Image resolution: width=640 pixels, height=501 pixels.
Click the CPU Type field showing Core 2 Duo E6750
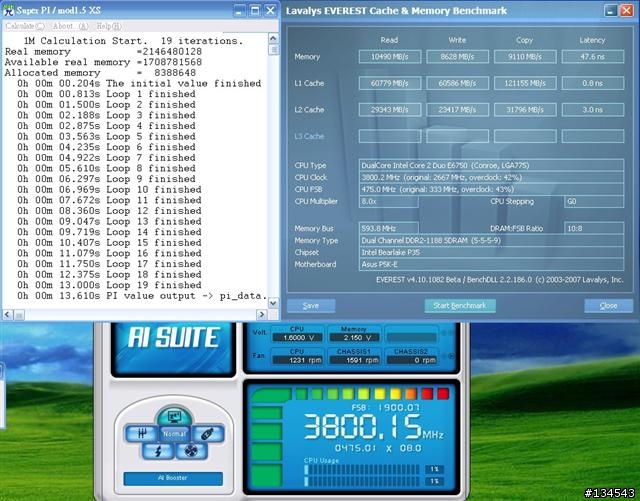[491, 165]
